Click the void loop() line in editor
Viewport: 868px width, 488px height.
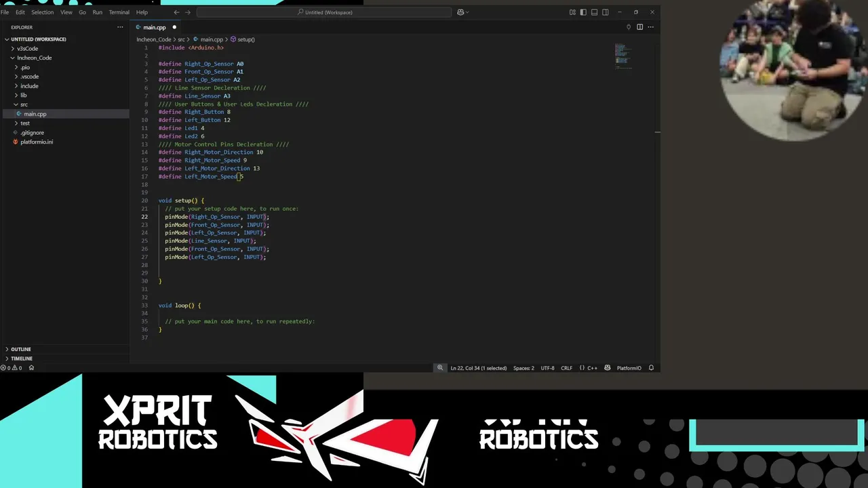(180, 306)
